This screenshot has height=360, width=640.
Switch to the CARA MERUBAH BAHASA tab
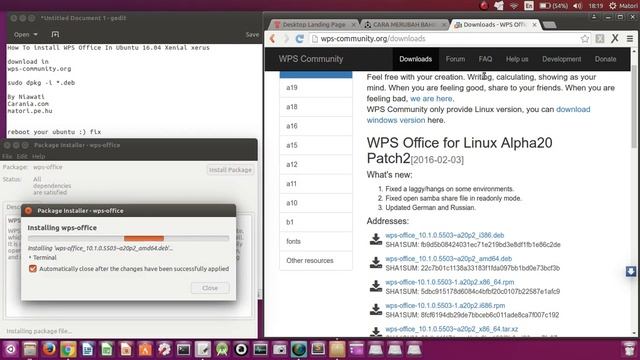(x=404, y=24)
